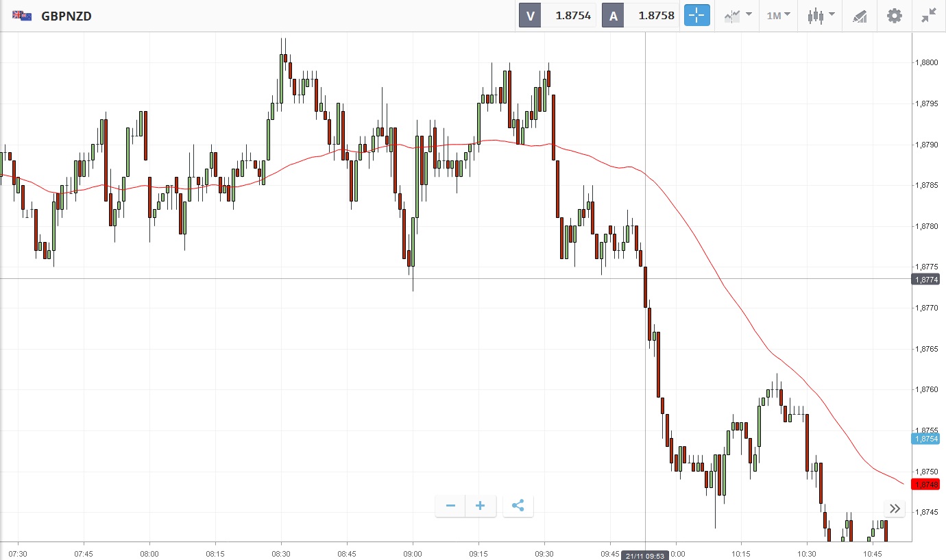Click the red 1.8748 moving average price tag
Screen dimensions: 946x560
tap(925, 485)
